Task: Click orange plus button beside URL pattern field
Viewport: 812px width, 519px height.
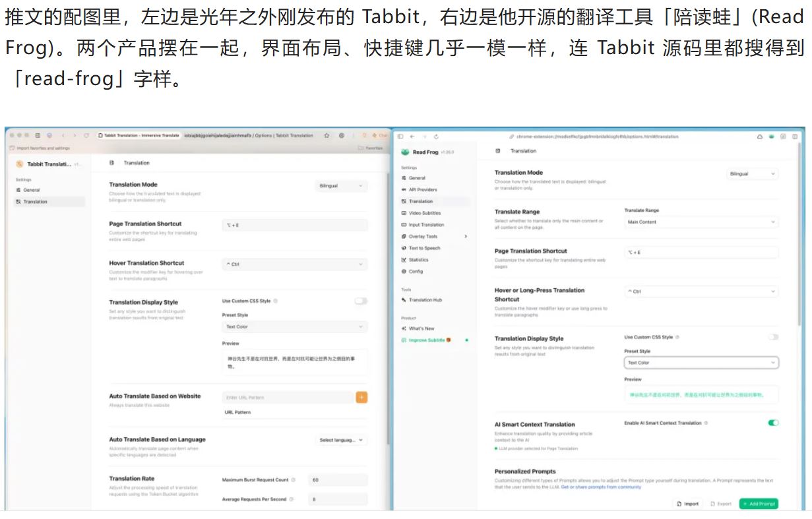Action: click(361, 397)
